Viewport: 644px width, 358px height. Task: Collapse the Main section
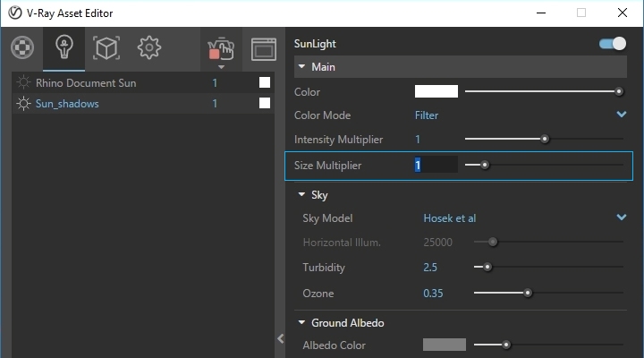click(x=301, y=67)
